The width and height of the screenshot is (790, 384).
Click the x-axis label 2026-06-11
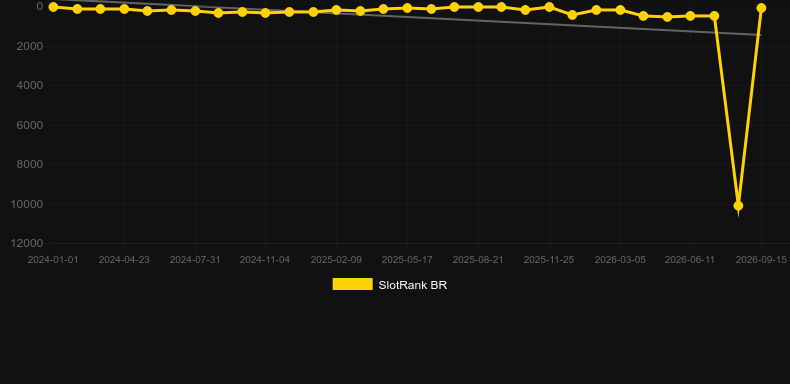coord(690,260)
